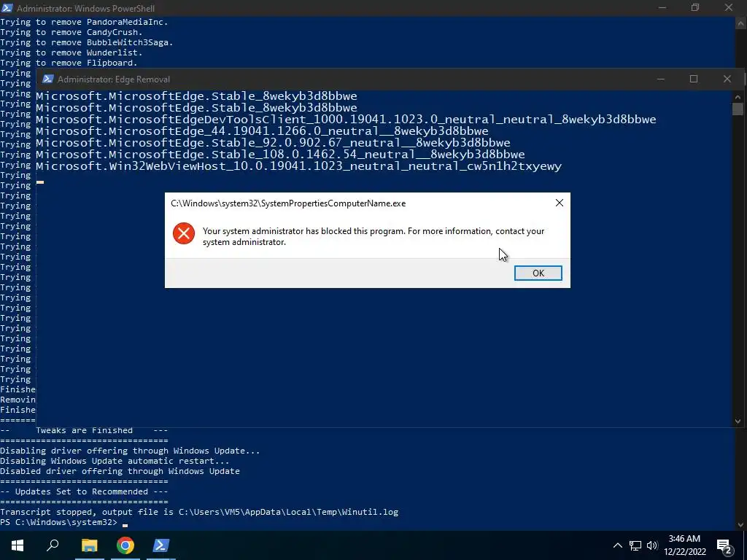
Task: Click 'Updates Set to Recommended' line
Action: 84,492
